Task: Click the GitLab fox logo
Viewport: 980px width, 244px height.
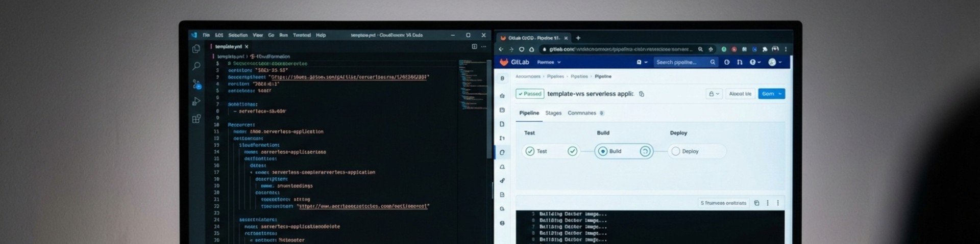Action: point(504,62)
